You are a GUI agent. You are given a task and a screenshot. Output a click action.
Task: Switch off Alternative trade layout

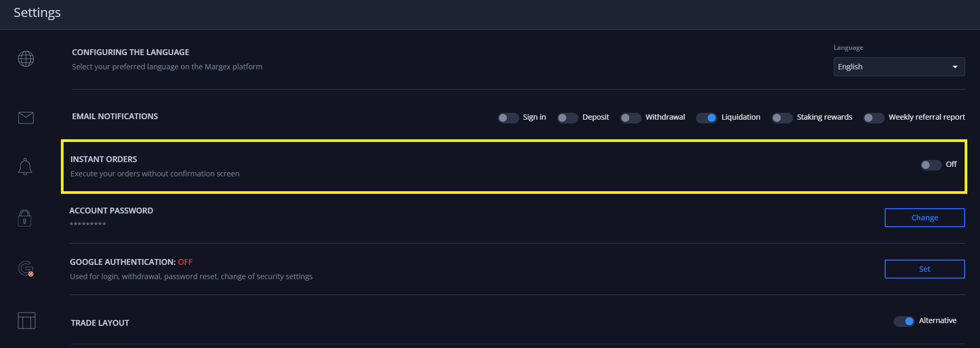[x=904, y=321]
